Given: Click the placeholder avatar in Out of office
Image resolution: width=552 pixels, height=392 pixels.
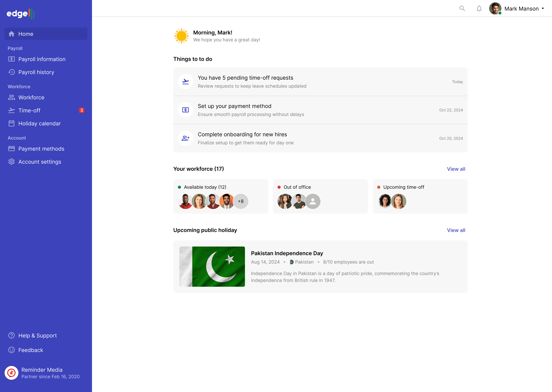Looking at the screenshot, I should click(313, 201).
